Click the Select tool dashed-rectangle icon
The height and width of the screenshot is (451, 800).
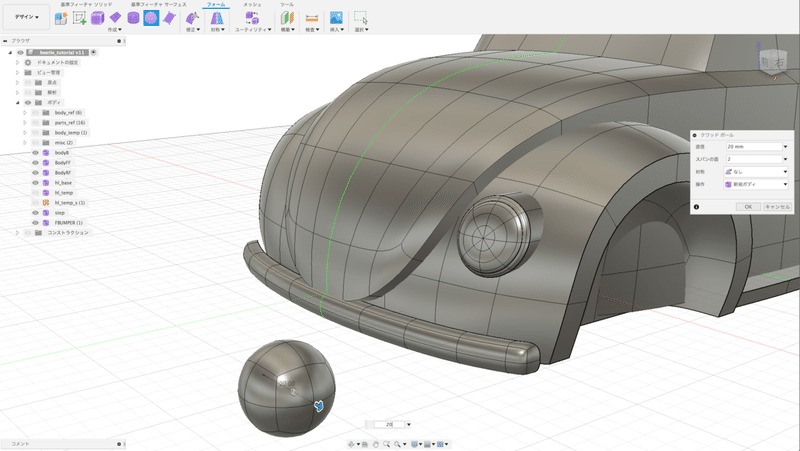[361, 18]
